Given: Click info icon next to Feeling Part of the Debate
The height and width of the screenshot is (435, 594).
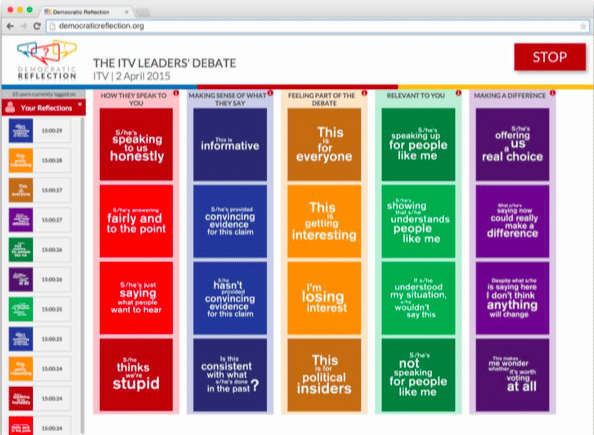Looking at the screenshot, I should (364, 93).
